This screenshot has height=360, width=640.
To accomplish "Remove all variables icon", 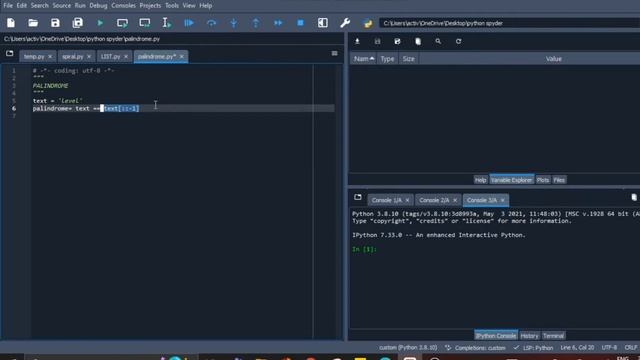I will [418, 41].
